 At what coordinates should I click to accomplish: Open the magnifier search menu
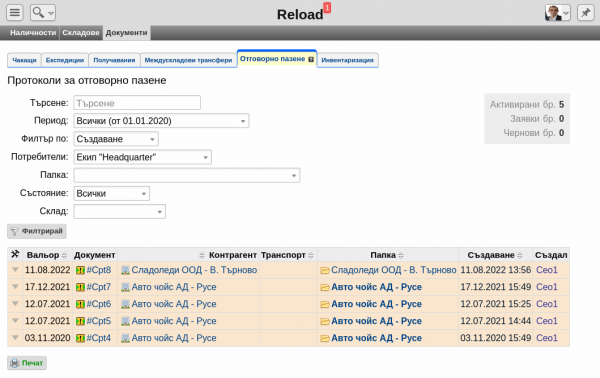coord(42,13)
